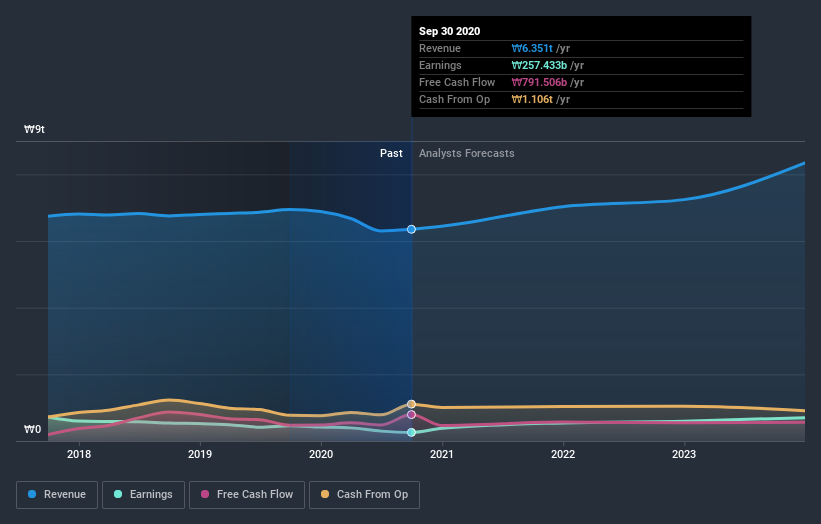Toggle the Revenue series legend button

[57, 495]
